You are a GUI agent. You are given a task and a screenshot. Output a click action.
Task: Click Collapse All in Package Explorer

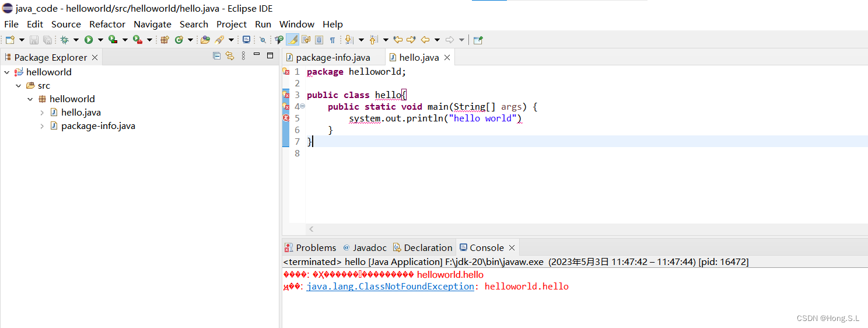pyautogui.click(x=216, y=56)
